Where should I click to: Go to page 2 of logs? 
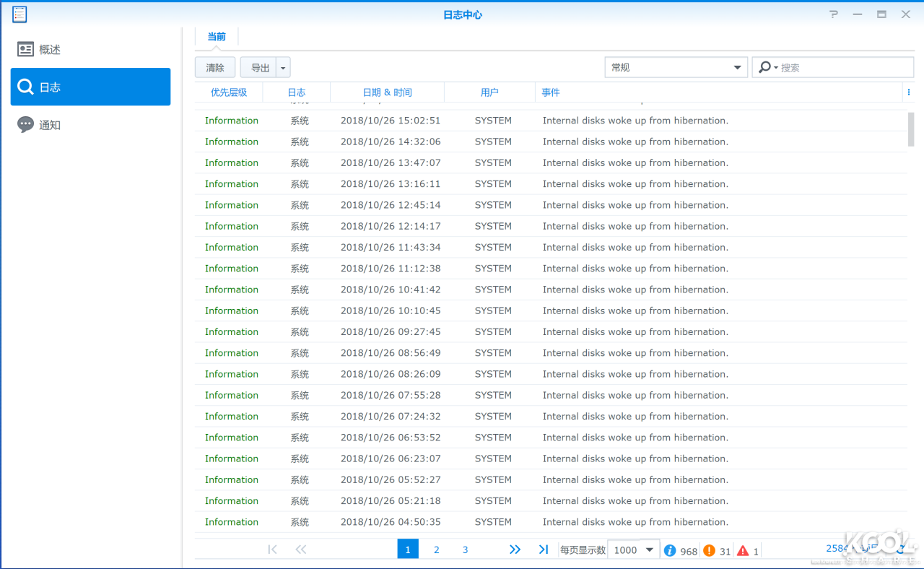[x=437, y=550]
